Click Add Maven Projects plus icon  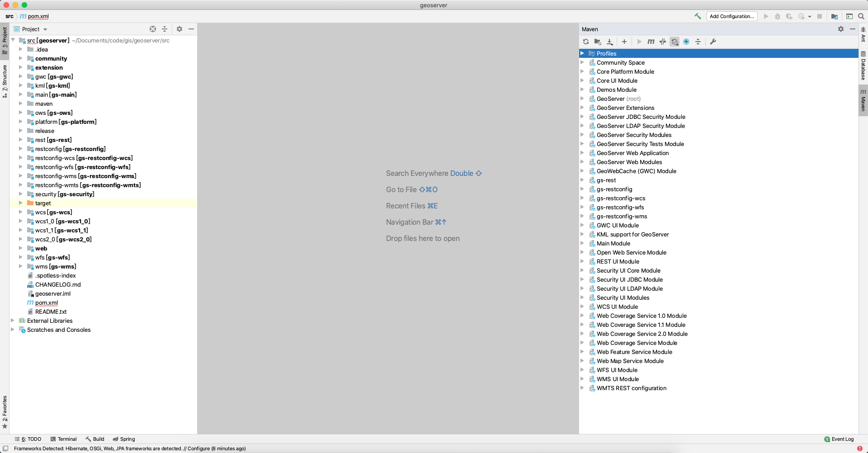click(624, 42)
